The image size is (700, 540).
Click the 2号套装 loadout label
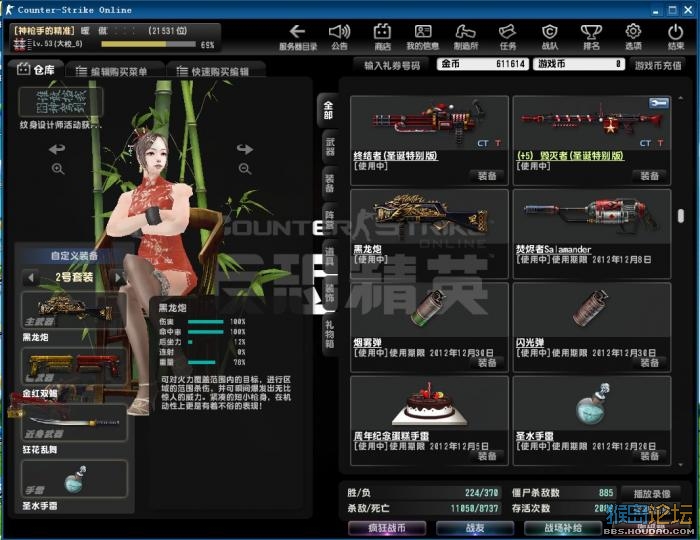74,278
